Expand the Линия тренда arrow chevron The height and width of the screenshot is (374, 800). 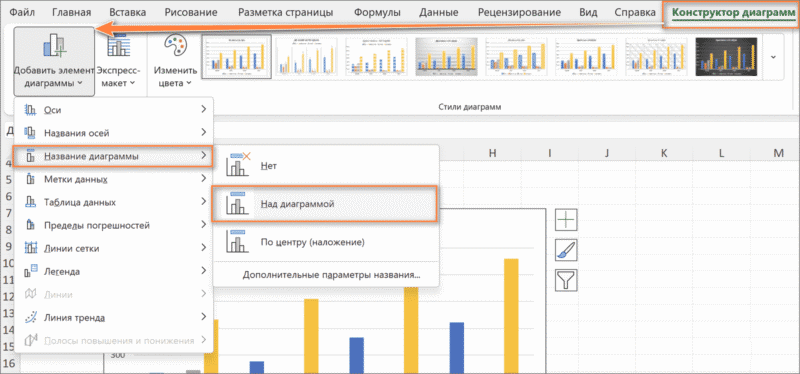[x=204, y=317]
